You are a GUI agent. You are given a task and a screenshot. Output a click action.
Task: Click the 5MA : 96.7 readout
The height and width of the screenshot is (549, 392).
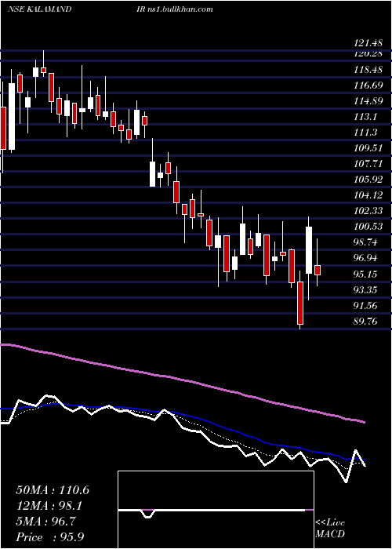pos(47,522)
